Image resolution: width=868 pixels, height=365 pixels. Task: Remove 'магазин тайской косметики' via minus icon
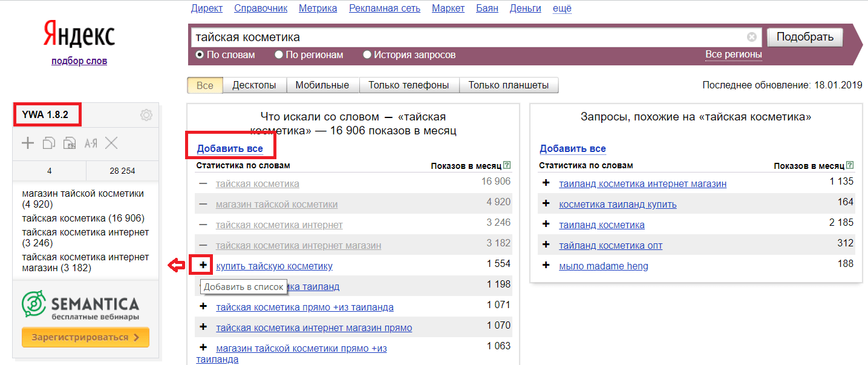(x=203, y=204)
